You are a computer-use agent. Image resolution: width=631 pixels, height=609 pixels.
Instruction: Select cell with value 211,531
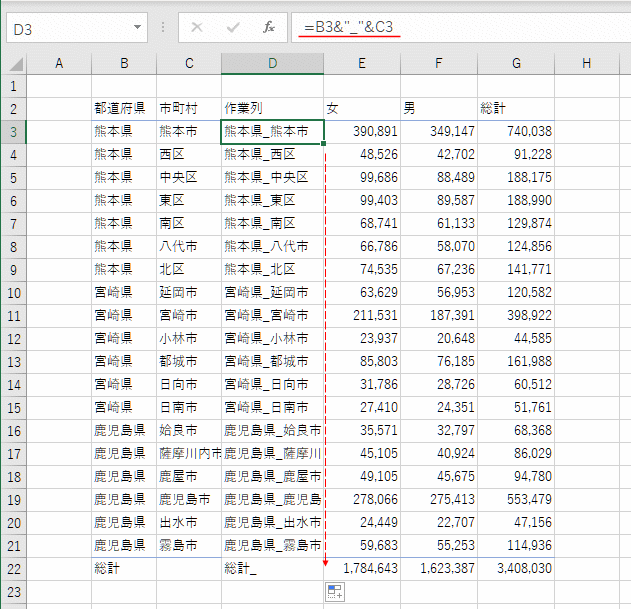(362, 316)
